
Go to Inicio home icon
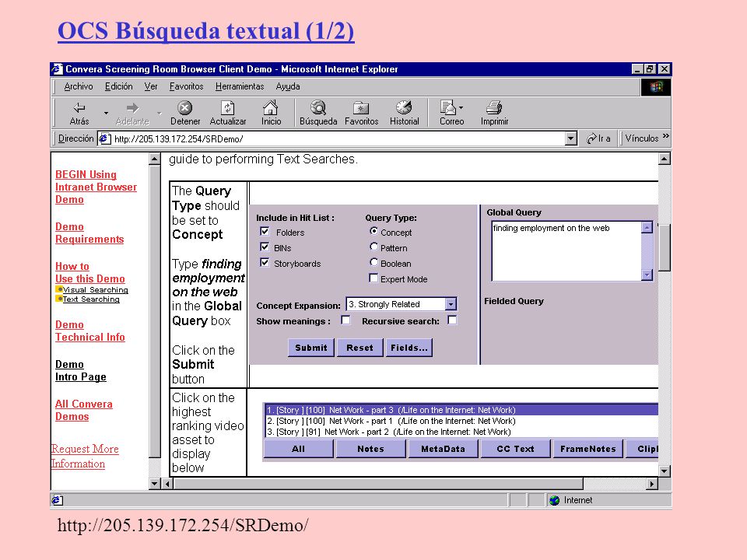[x=271, y=107]
